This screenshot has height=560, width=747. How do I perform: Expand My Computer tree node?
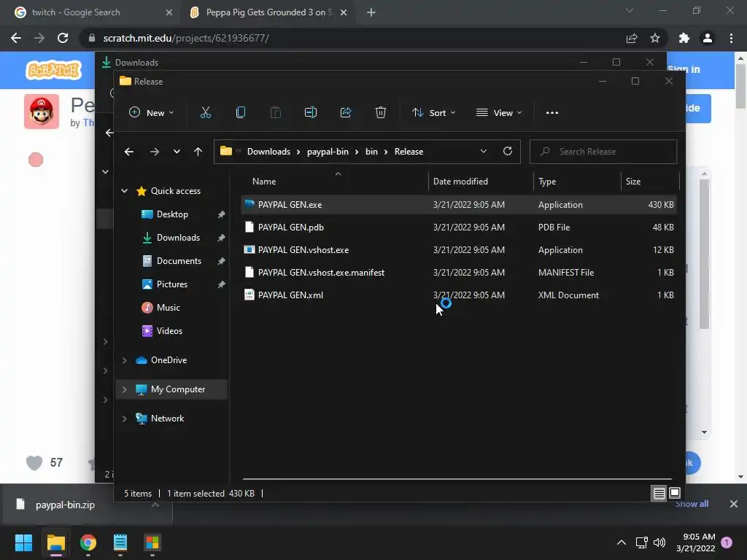(124, 389)
